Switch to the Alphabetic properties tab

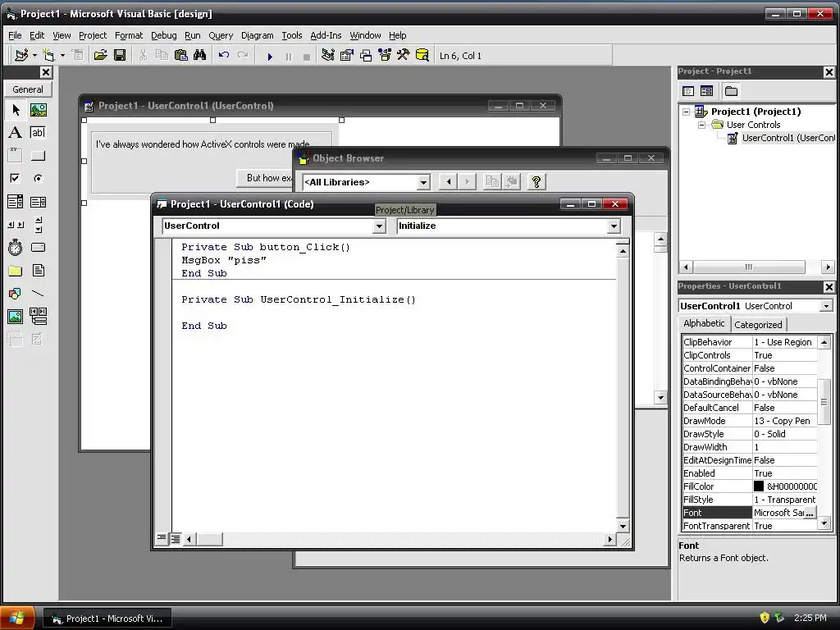point(704,323)
